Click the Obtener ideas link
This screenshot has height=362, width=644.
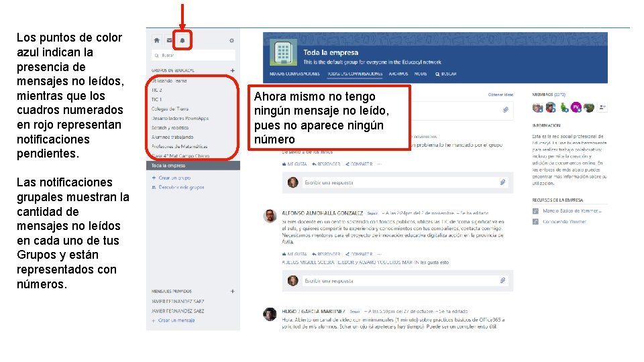(x=500, y=95)
